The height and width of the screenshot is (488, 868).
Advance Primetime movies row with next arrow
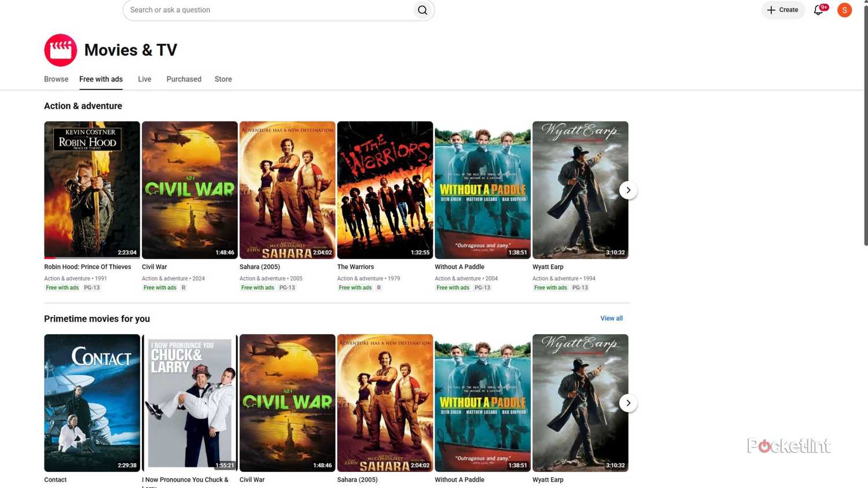[x=628, y=403]
